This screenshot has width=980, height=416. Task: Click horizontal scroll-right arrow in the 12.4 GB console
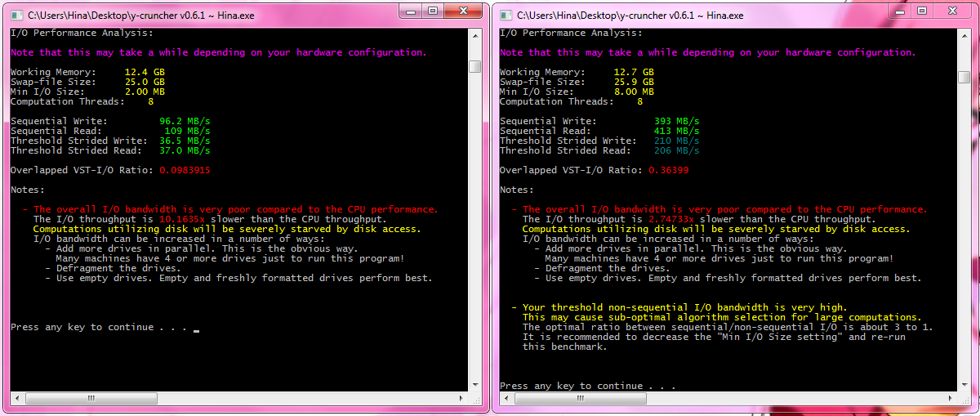(x=461, y=398)
